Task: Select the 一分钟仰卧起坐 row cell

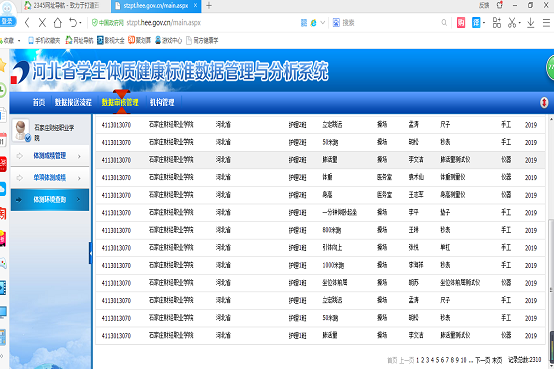Action: 340,212
